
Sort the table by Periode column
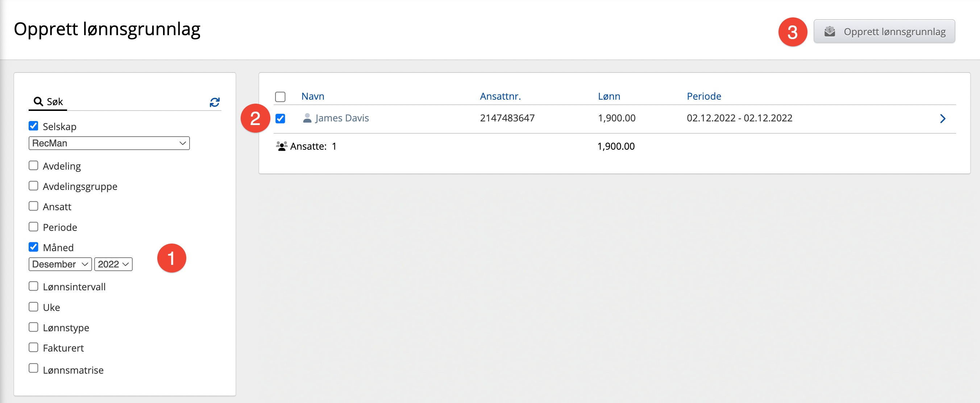704,96
